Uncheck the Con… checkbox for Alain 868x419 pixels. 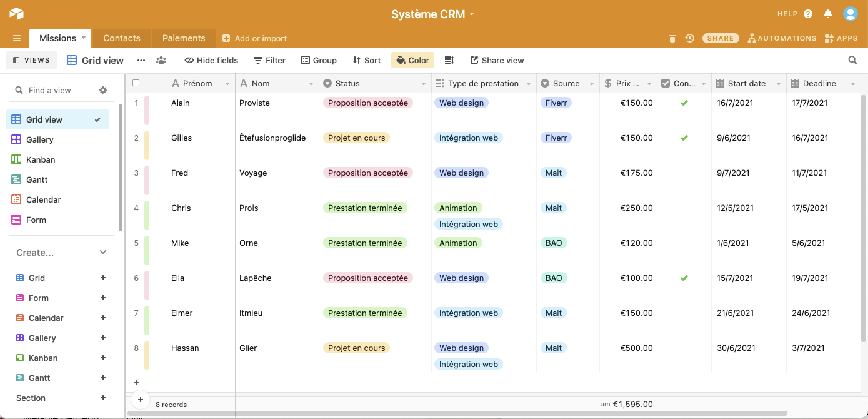pyautogui.click(x=684, y=103)
